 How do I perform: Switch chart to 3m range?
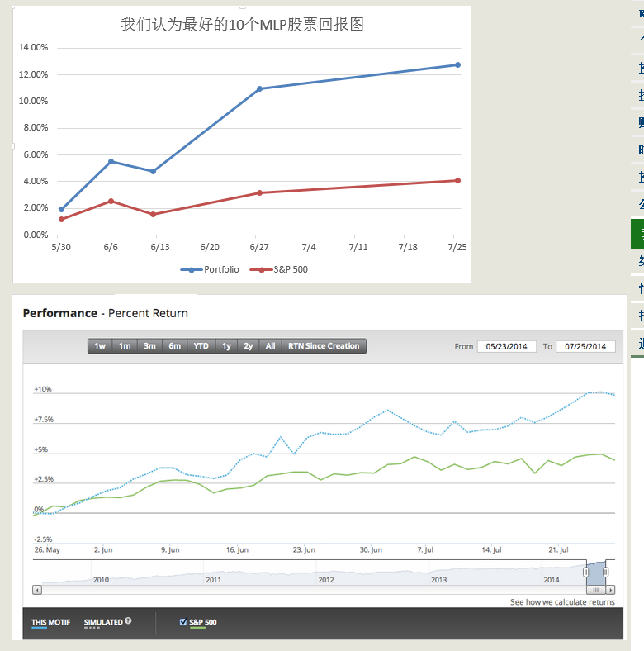(x=149, y=346)
